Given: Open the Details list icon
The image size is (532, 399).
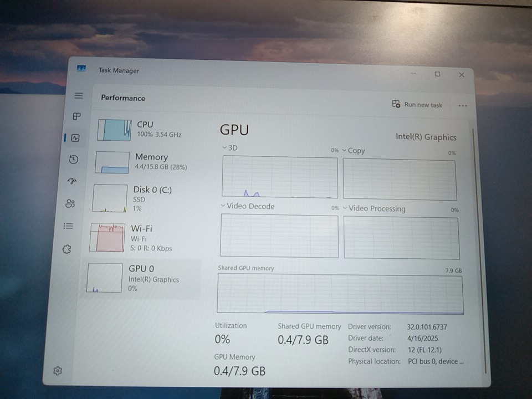Looking at the screenshot, I should (x=68, y=226).
